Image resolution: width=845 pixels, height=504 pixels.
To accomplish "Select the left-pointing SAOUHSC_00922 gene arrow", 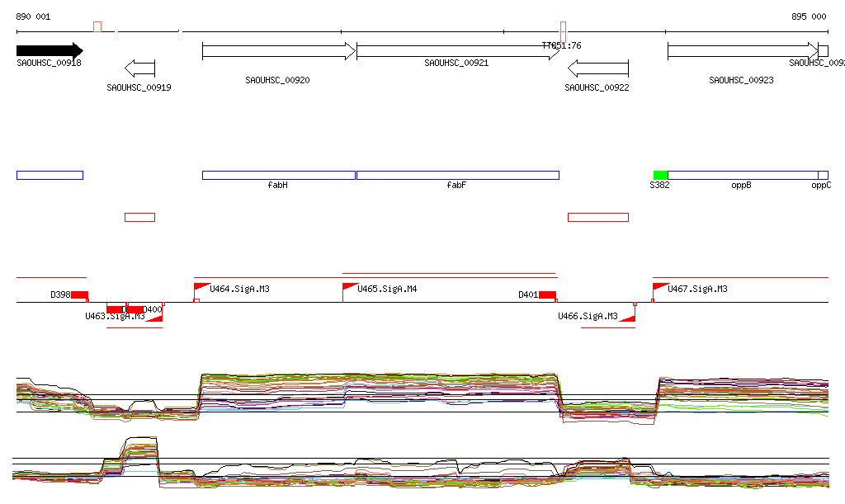I will (598, 68).
